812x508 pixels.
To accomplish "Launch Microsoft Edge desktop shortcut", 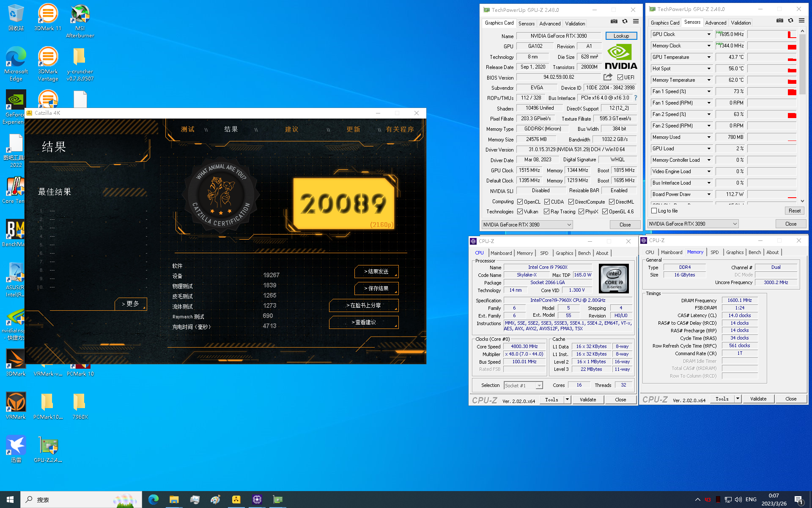I will [16, 64].
